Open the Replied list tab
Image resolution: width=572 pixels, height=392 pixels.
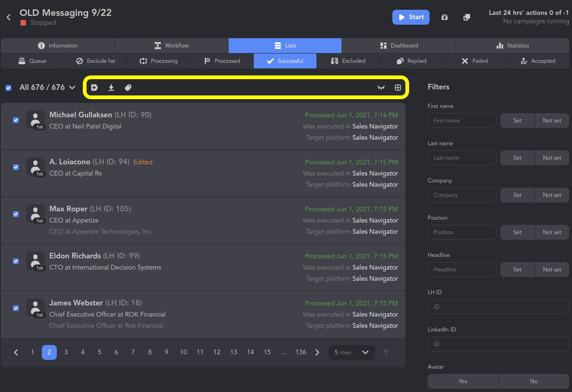[411, 61]
